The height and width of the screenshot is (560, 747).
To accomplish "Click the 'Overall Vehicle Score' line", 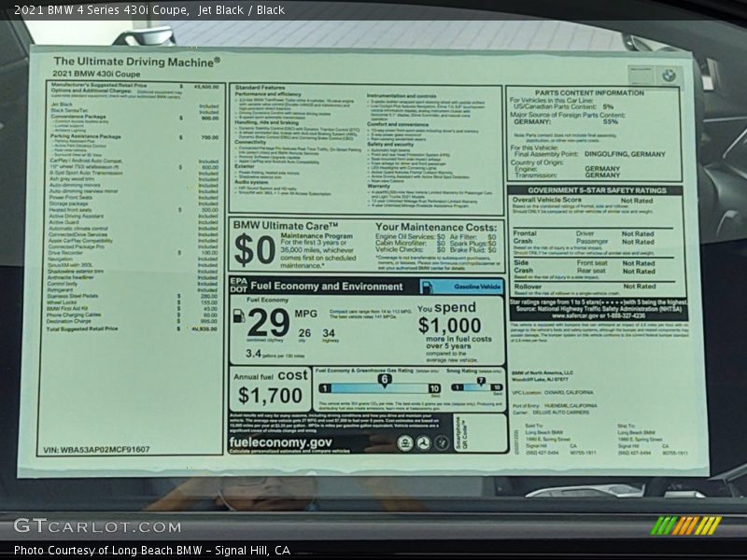I will (x=583, y=201).
